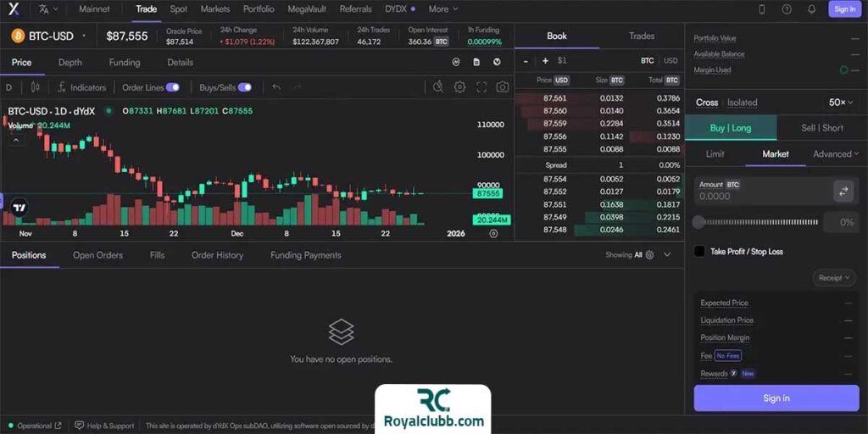
Task: Change the D chart interval
Action: point(8,87)
